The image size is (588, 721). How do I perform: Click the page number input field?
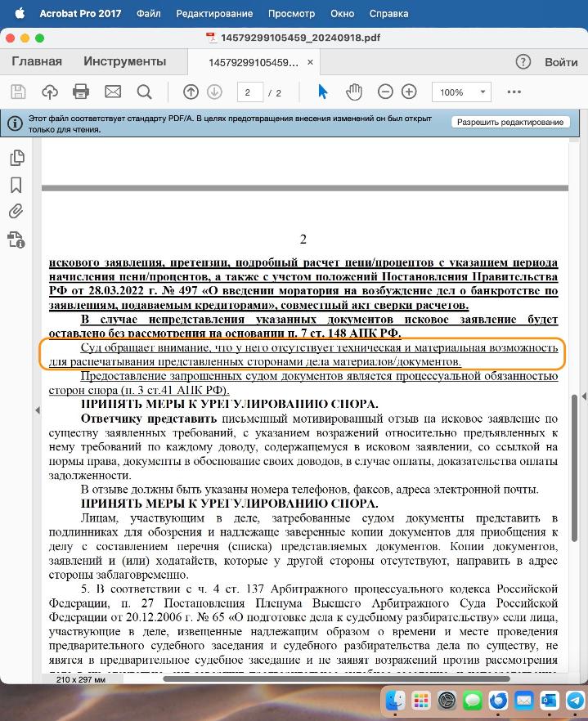(249, 92)
